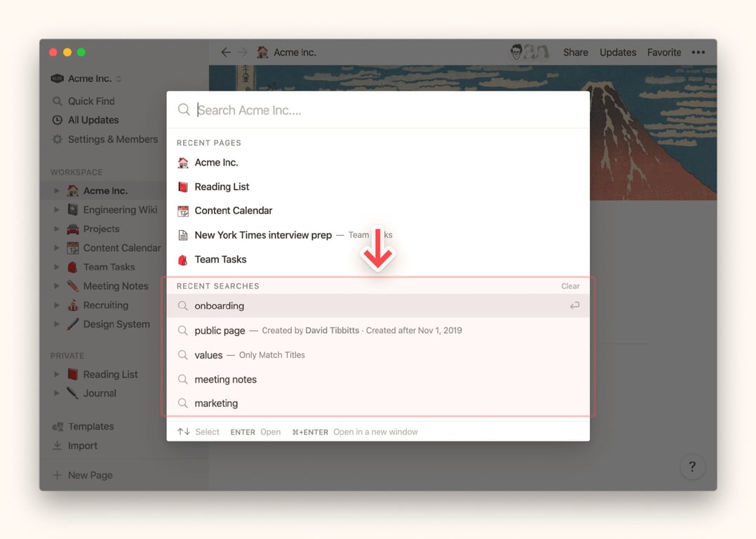Click the Import download icon

58,446
